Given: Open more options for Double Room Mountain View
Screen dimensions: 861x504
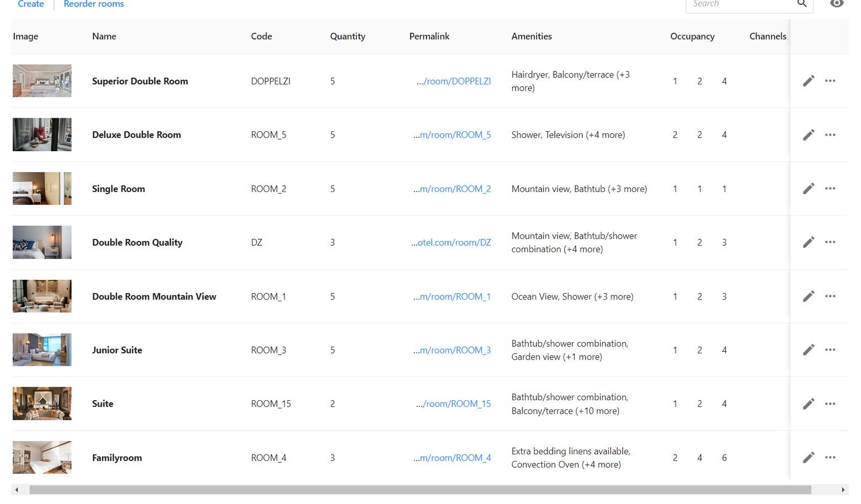Looking at the screenshot, I should [x=830, y=296].
